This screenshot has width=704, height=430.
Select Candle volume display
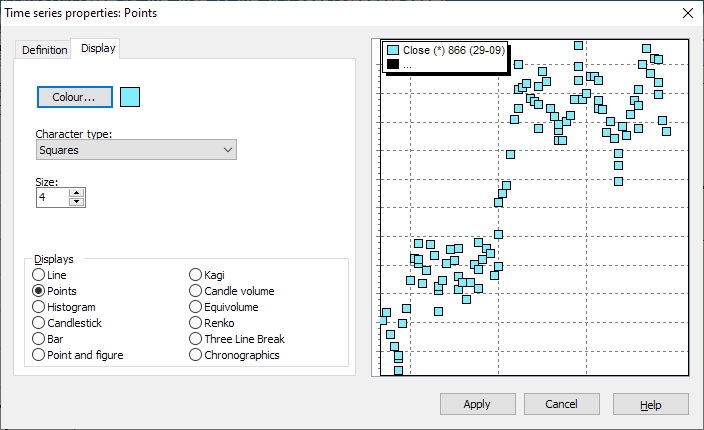click(x=195, y=291)
